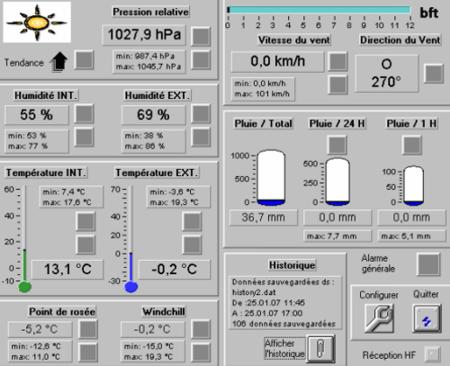The width and height of the screenshot is (450, 366).
Task: Toggle the box beside Humidité EXT. 69 %
Action: pyautogui.click(x=201, y=114)
